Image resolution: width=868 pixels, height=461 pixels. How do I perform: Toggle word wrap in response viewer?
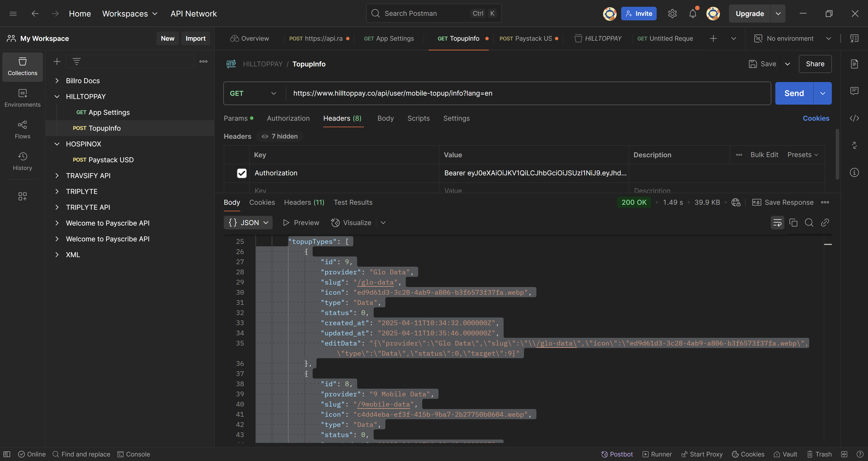(x=777, y=223)
